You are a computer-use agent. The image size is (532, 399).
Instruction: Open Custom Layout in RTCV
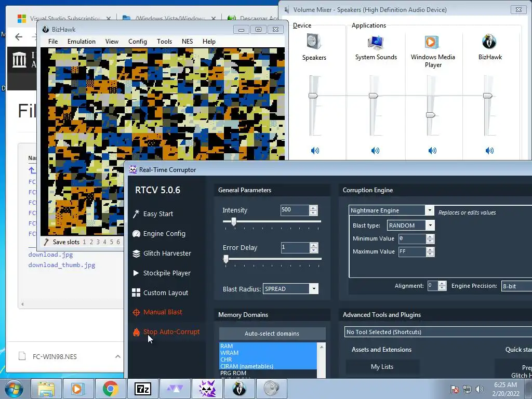[160, 292]
